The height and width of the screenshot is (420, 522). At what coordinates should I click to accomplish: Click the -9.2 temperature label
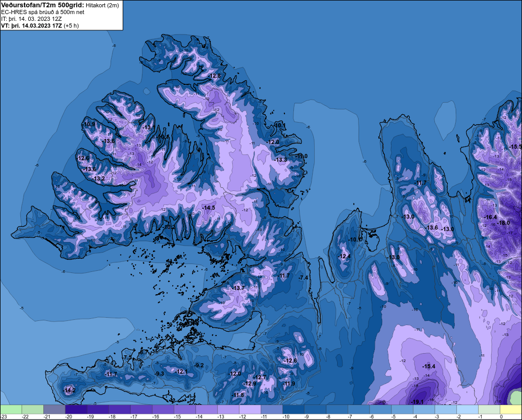click(198, 365)
